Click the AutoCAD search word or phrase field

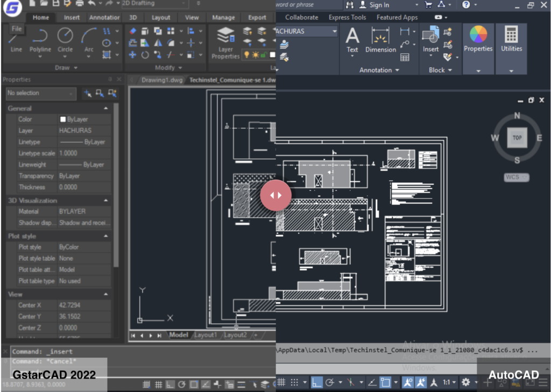pos(309,4)
